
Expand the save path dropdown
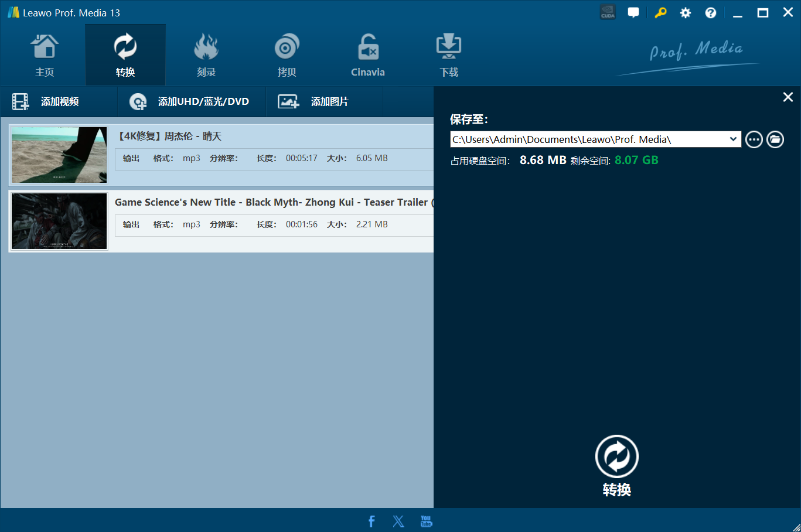tap(733, 139)
